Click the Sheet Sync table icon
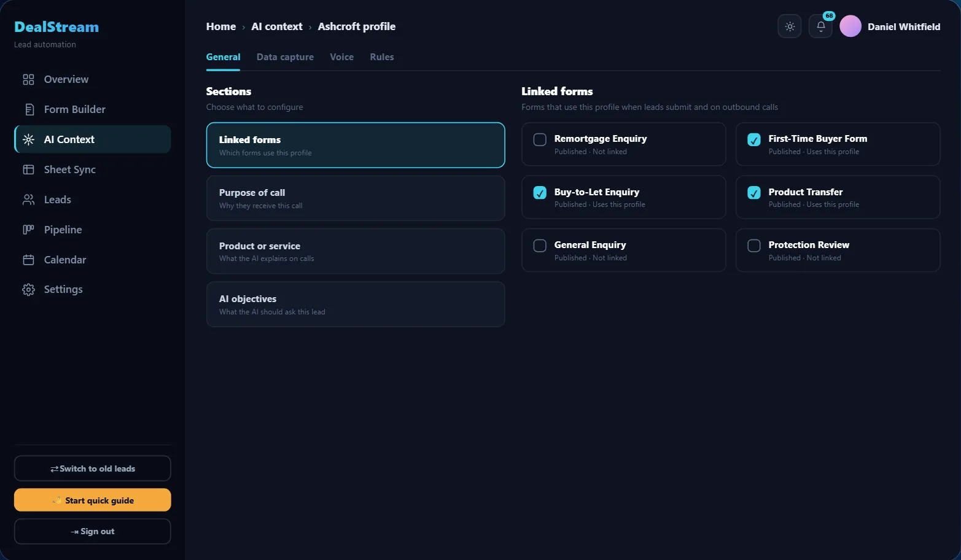Image resolution: width=961 pixels, height=560 pixels. pos(28,169)
